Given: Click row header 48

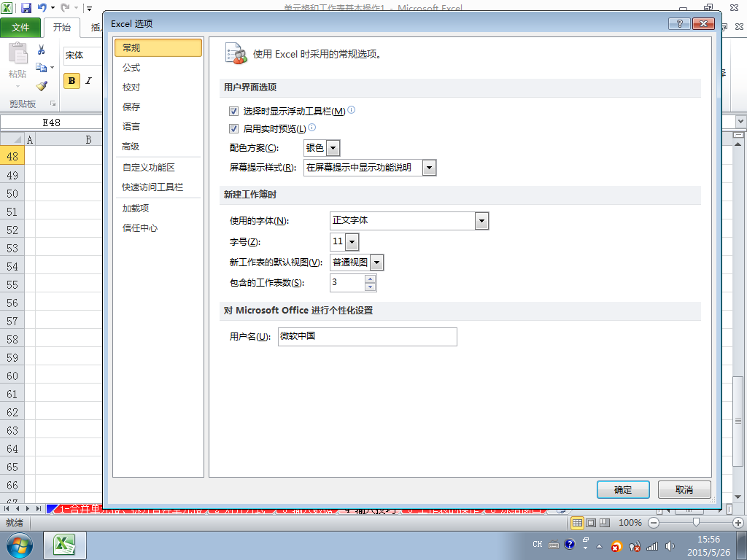Looking at the screenshot, I should point(12,156).
